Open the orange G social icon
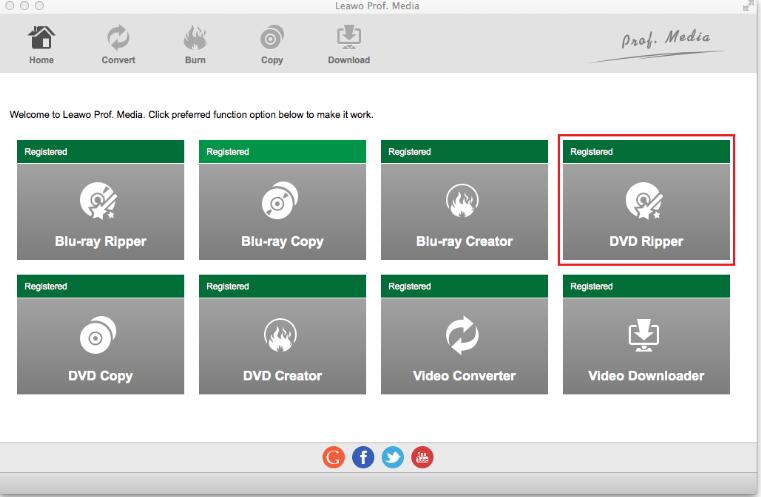 coord(333,457)
